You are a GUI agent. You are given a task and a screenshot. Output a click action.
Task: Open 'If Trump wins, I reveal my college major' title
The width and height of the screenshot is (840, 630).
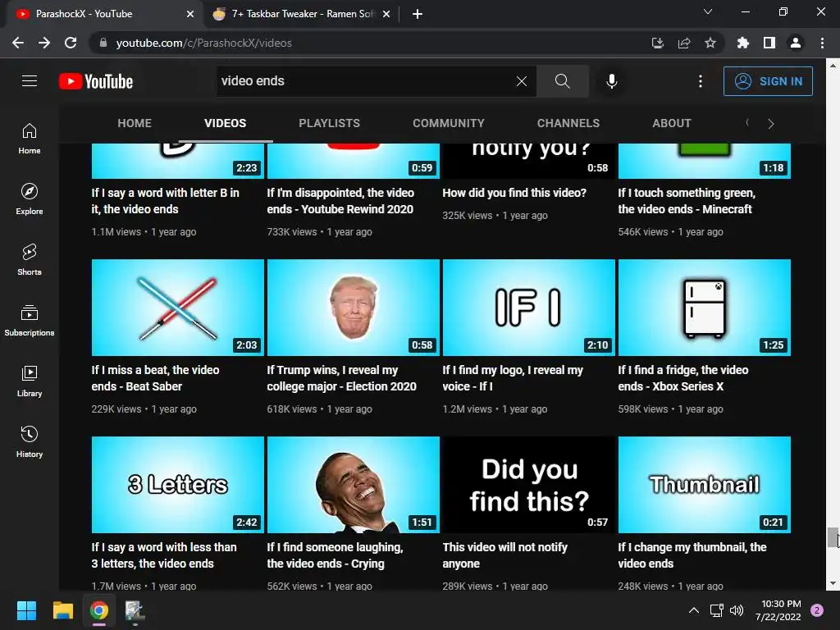pos(342,378)
